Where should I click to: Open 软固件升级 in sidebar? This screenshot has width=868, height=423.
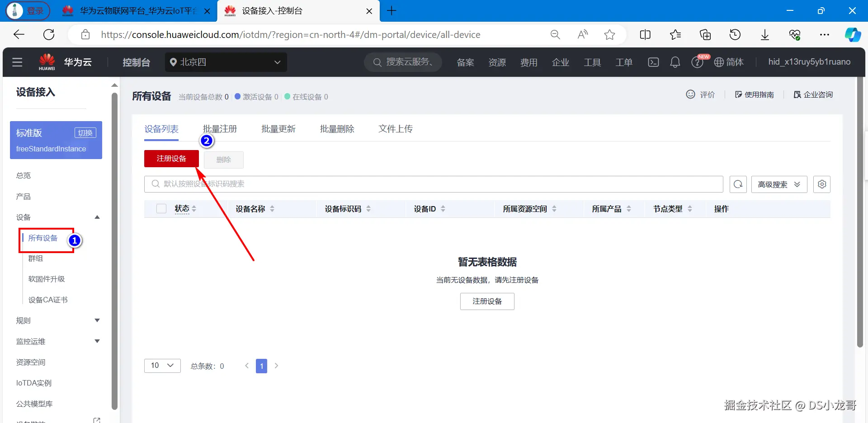pos(47,279)
